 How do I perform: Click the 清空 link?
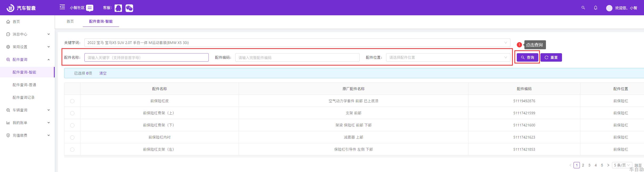[x=103, y=73]
